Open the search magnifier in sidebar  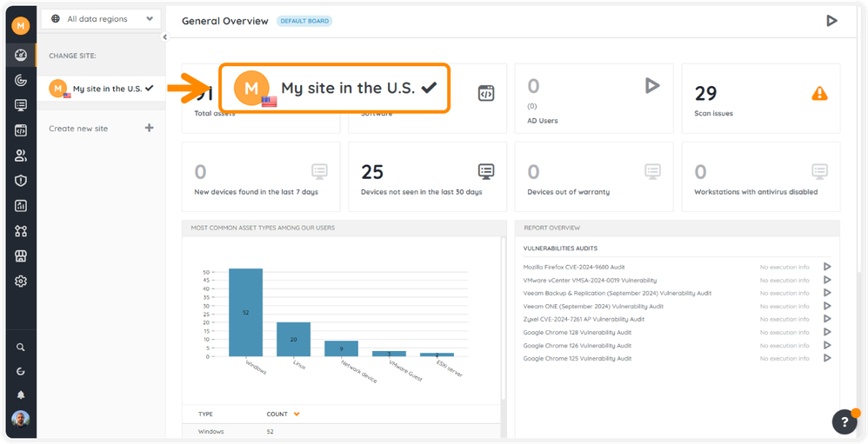[21, 347]
